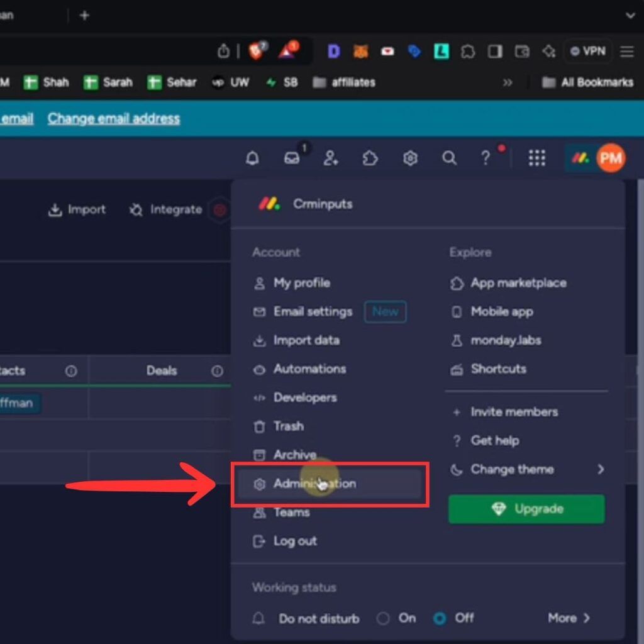
Task: Click the Brave Rewards triangle icon
Action: pyautogui.click(x=287, y=50)
